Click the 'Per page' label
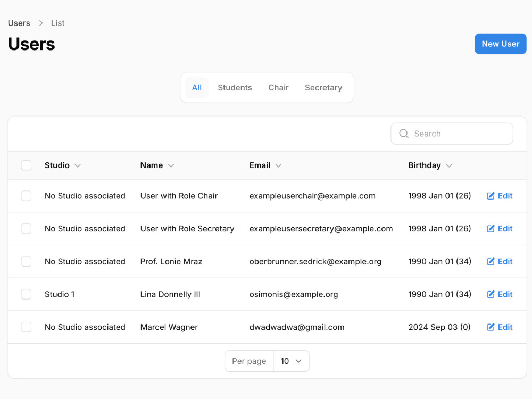 tap(249, 361)
